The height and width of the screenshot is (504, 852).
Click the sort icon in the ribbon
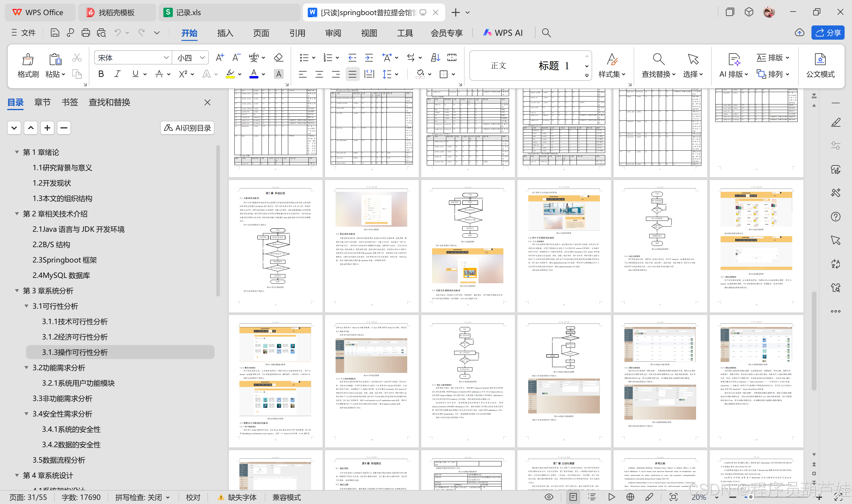pyautogui.click(x=435, y=57)
